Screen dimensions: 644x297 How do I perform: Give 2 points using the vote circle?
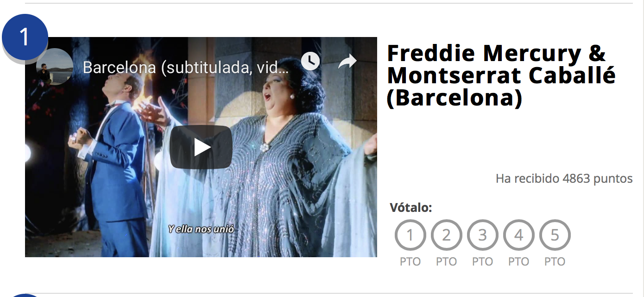coord(446,235)
